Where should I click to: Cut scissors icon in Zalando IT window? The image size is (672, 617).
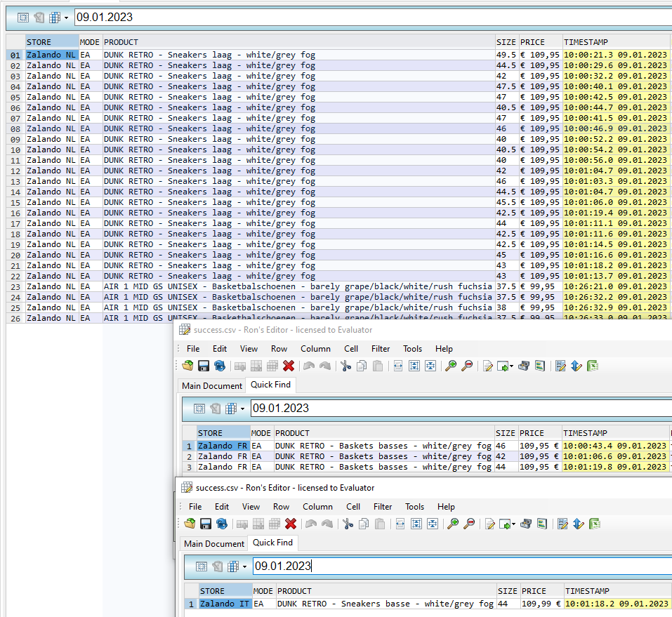tap(348, 524)
